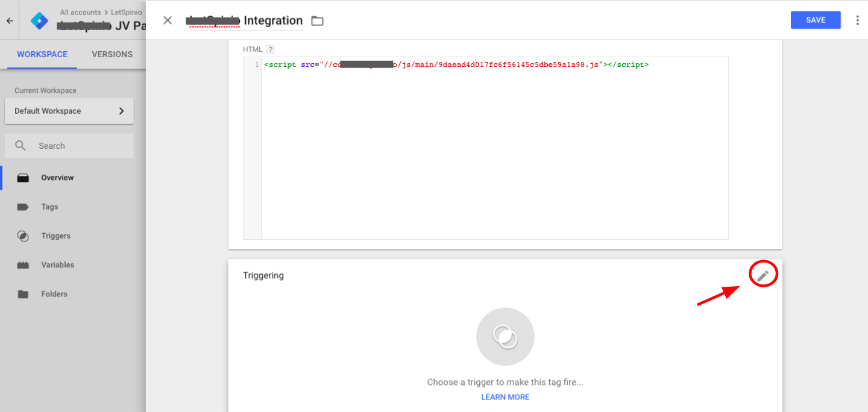Click the Tags label icon
This screenshot has width=868, height=412.
tap(23, 207)
